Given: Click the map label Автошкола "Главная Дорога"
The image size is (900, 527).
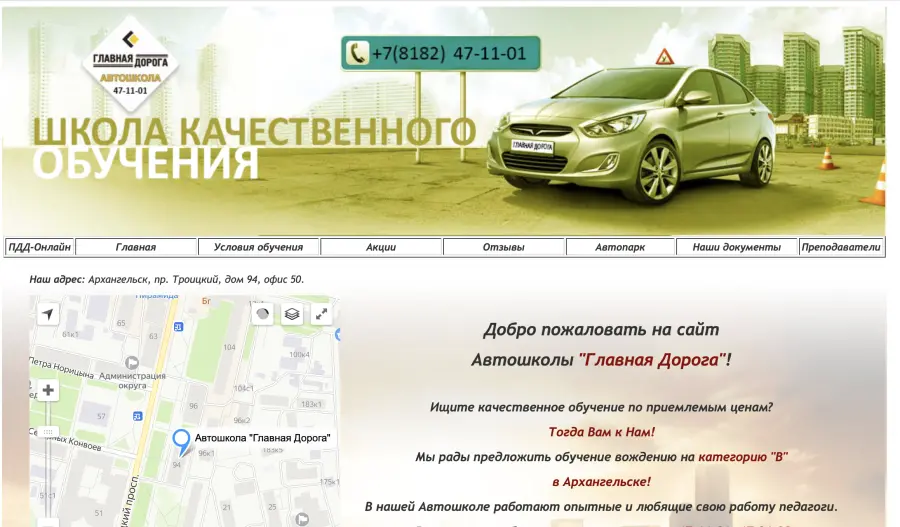Looking at the screenshot, I should 262,438.
